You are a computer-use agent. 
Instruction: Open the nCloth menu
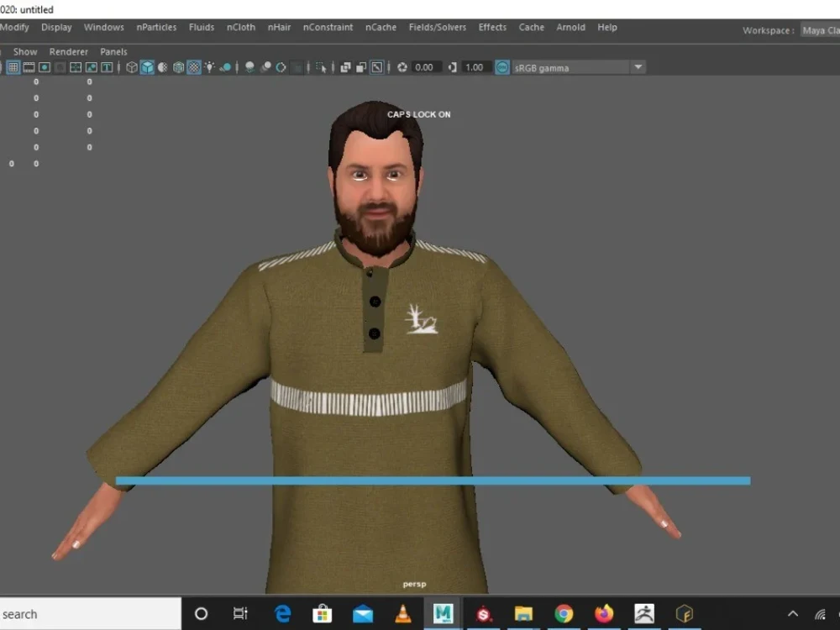tap(241, 27)
